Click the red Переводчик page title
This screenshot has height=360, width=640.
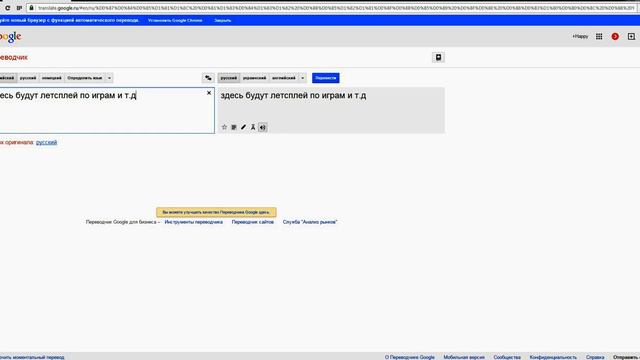(x=14, y=58)
